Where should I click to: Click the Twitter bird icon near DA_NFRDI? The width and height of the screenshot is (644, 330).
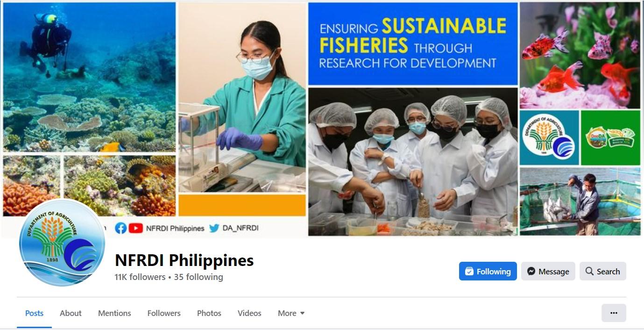click(214, 228)
